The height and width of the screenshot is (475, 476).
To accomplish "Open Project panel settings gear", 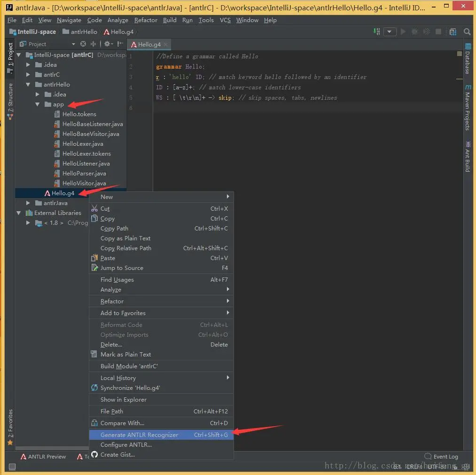I will [x=108, y=44].
